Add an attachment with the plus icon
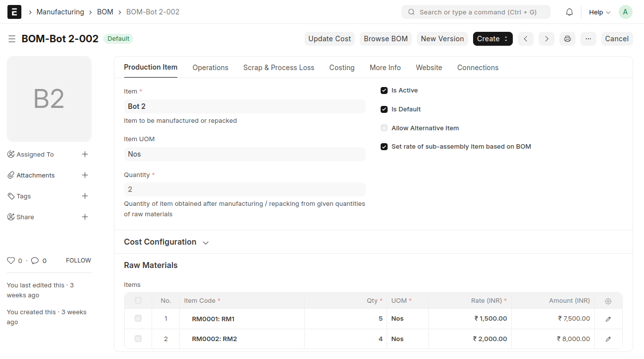Viewport: 644px width, 359px height. tap(85, 175)
